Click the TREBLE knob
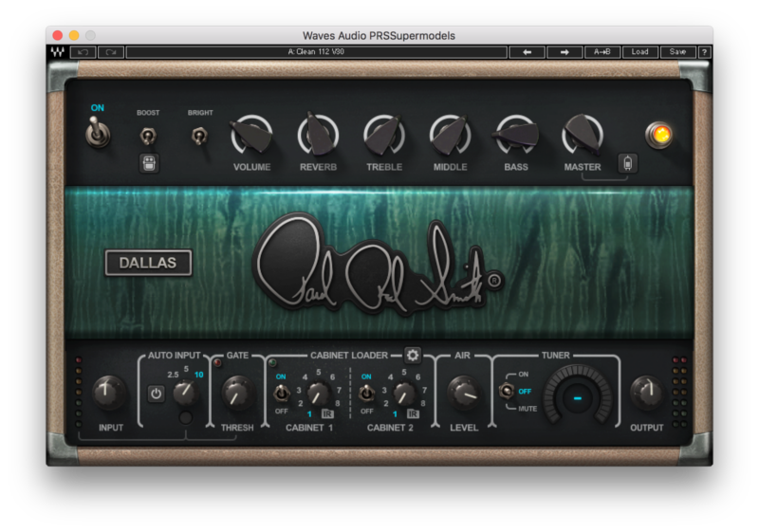Image resolution: width=759 pixels, height=532 pixels. click(x=384, y=135)
